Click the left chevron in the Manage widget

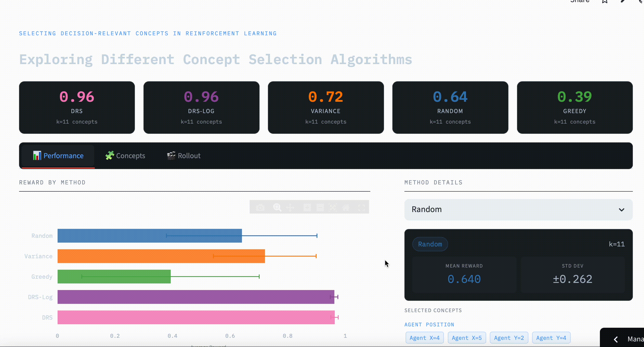tap(615, 339)
